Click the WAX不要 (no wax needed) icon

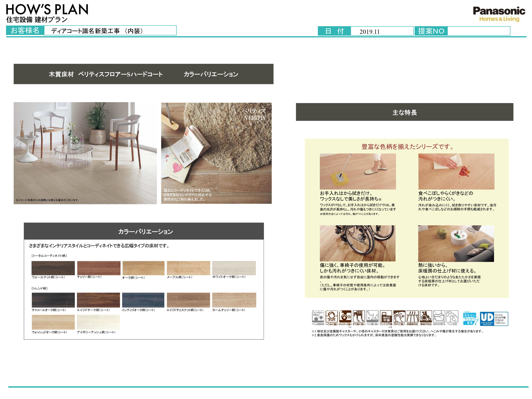pos(386,316)
